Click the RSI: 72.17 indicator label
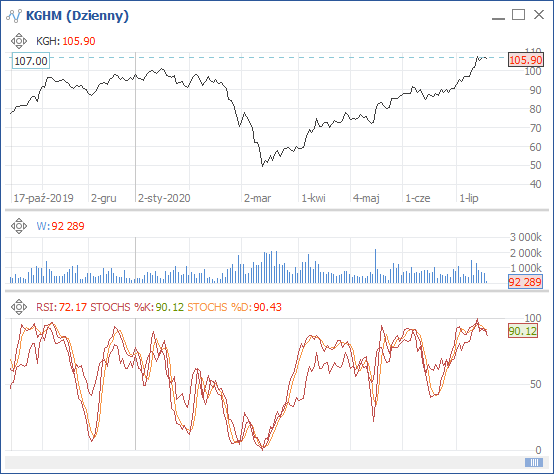The width and height of the screenshot is (554, 474). point(61,307)
